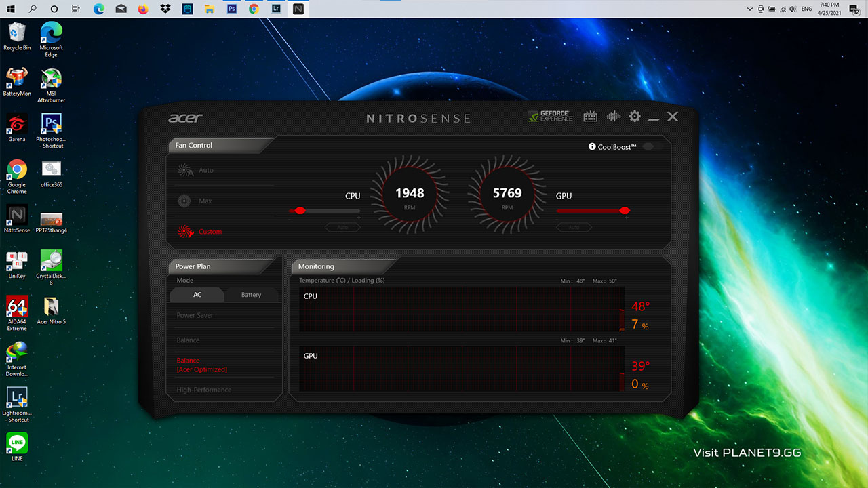Select the NitroSense desktop icon
The image size is (868, 488).
17,219
